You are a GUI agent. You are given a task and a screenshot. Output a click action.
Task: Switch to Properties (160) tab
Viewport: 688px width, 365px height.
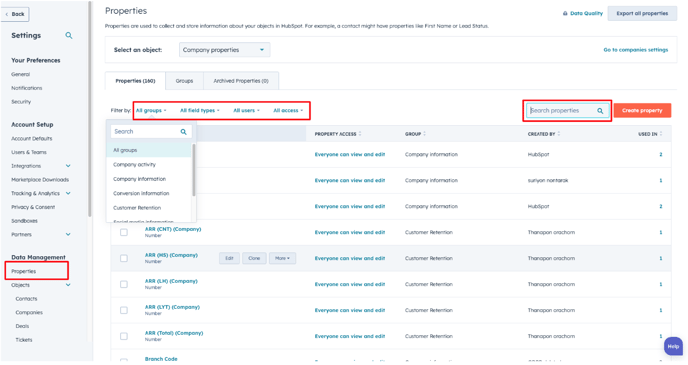coord(135,81)
